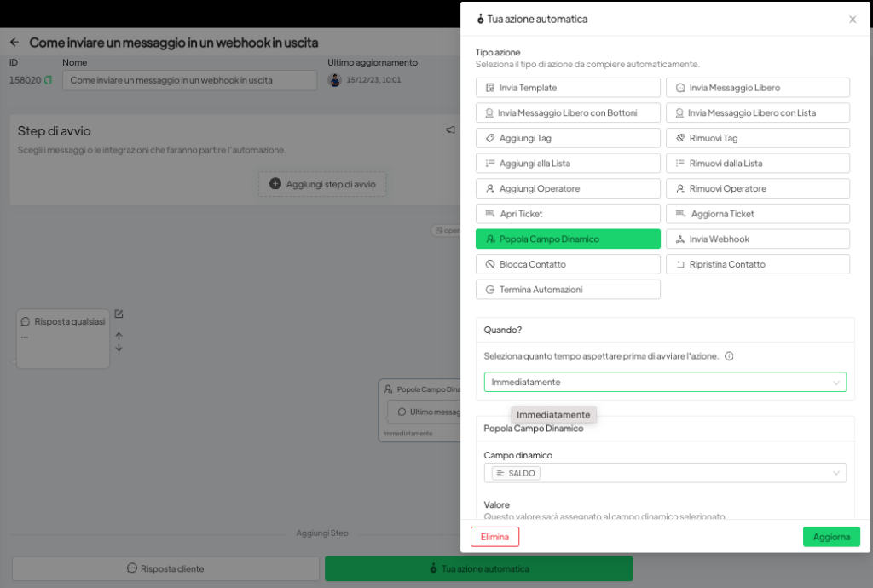
Task: Move step up with the up arrow
Action: pos(119,336)
